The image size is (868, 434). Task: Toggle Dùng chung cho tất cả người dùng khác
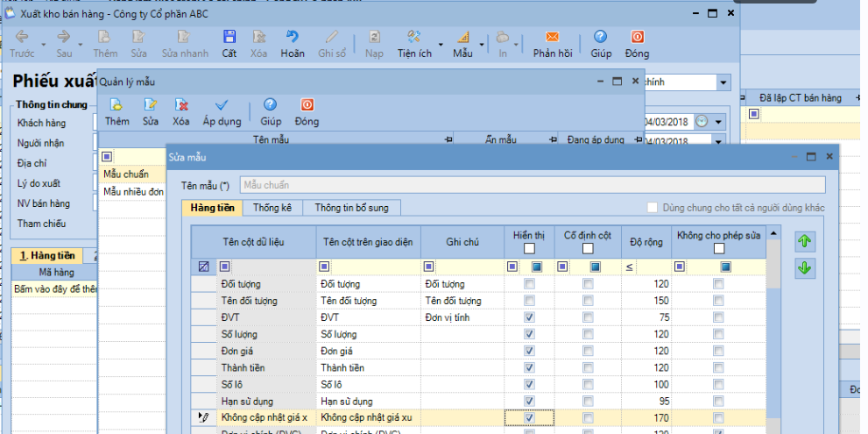point(653,208)
